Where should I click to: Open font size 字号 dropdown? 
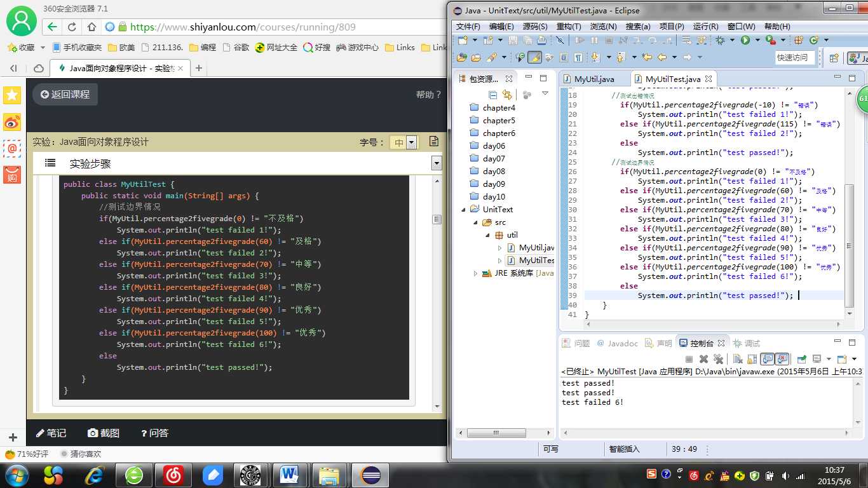[412, 142]
